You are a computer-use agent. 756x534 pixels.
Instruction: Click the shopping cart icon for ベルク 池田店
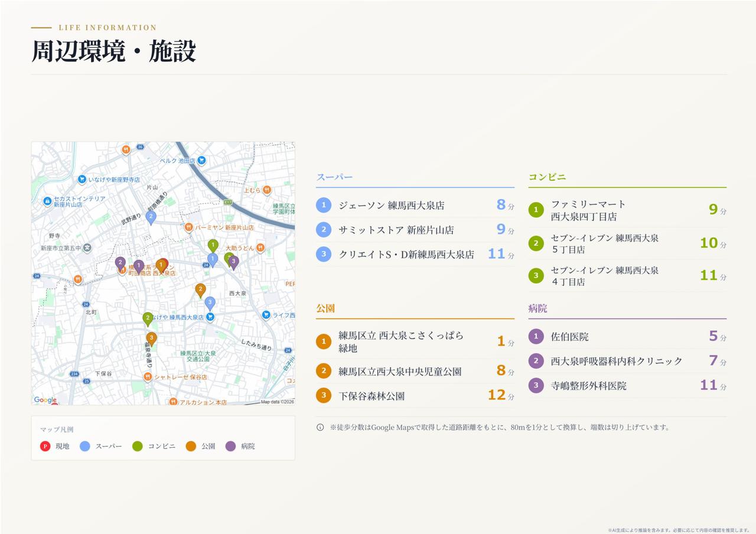(x=201, y=160)
